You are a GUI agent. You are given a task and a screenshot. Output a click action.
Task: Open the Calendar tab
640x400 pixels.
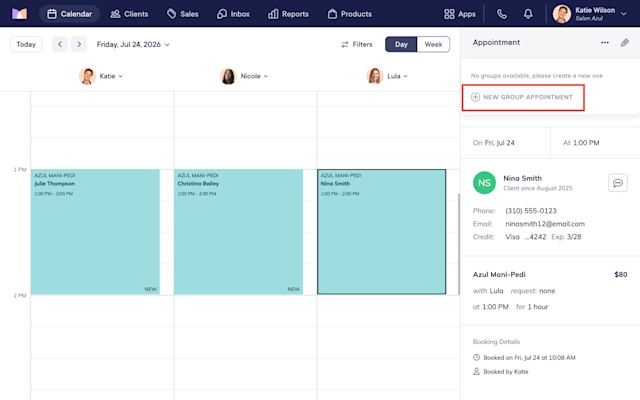pyautogui.click(x=69, y=14)
